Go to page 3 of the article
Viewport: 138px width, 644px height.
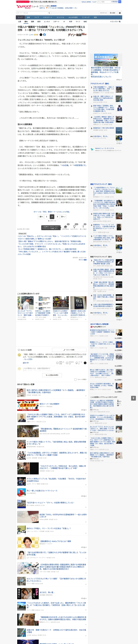tap(57, 216)
